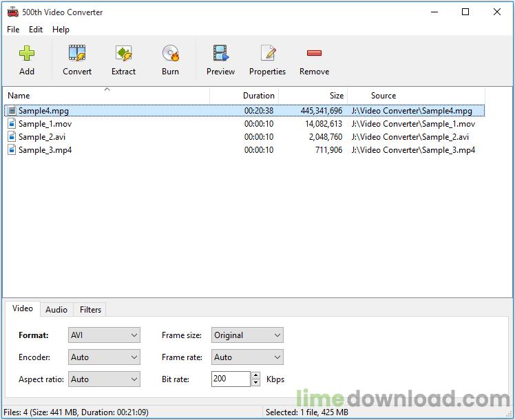Increase bit rate with up arrow
This screenshot has width=515, height=420.
point(256,375)
